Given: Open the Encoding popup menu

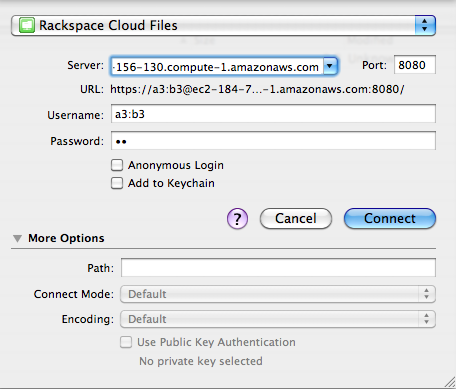Looking at the screenshot, I should [x=278, y=319].
